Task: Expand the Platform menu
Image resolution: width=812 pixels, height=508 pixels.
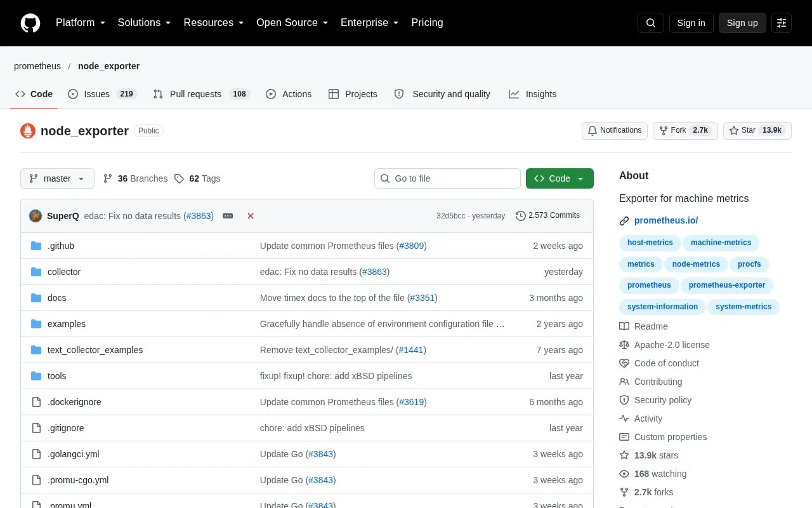Action: click(81, 23)
